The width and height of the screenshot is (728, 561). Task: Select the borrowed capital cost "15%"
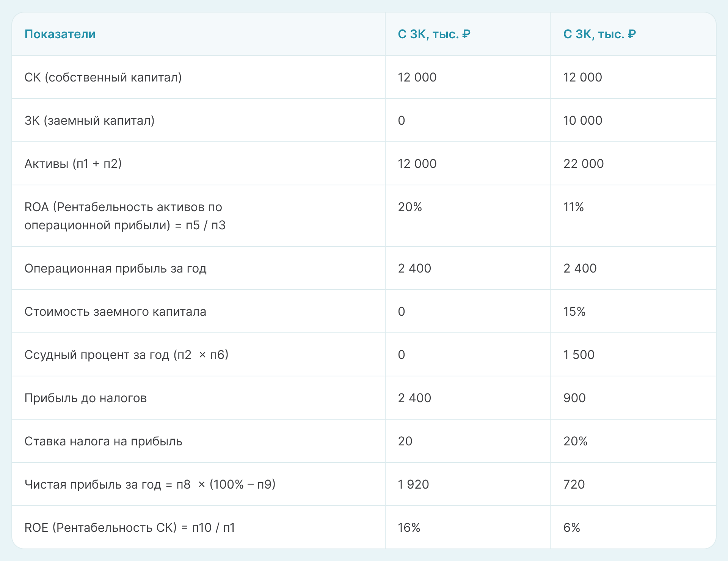click(x=574, y=312)
